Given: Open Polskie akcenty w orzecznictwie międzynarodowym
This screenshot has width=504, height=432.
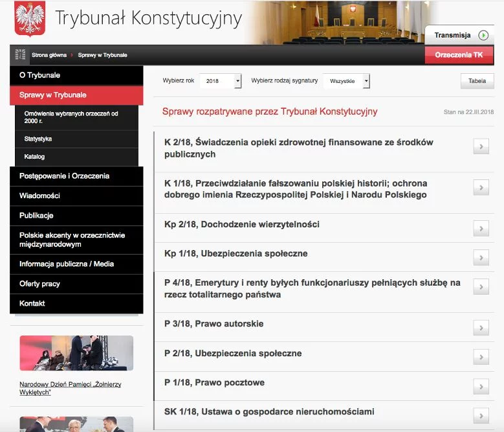Looking at the screenshot, I should click(76, 240).
